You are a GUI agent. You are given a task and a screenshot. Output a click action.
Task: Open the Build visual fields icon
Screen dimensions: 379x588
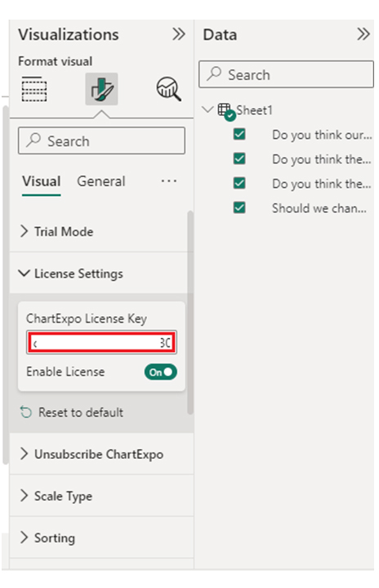[34, 89]
